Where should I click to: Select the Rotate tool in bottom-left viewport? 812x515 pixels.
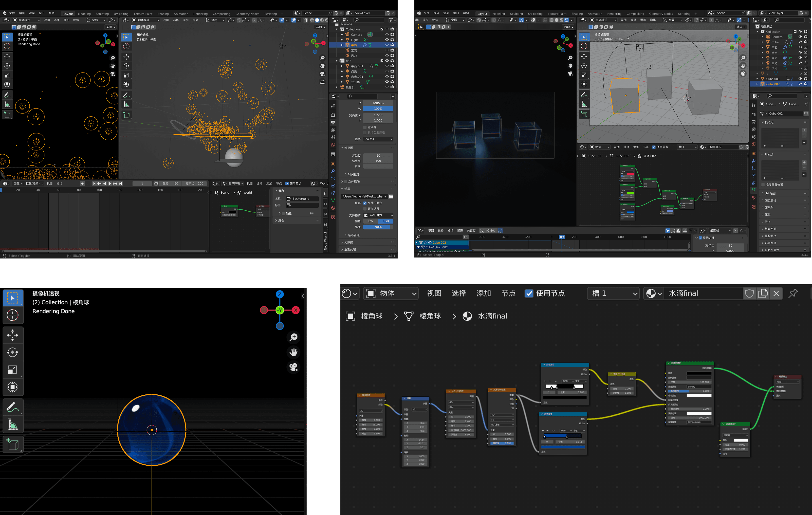tap(13, 353)
